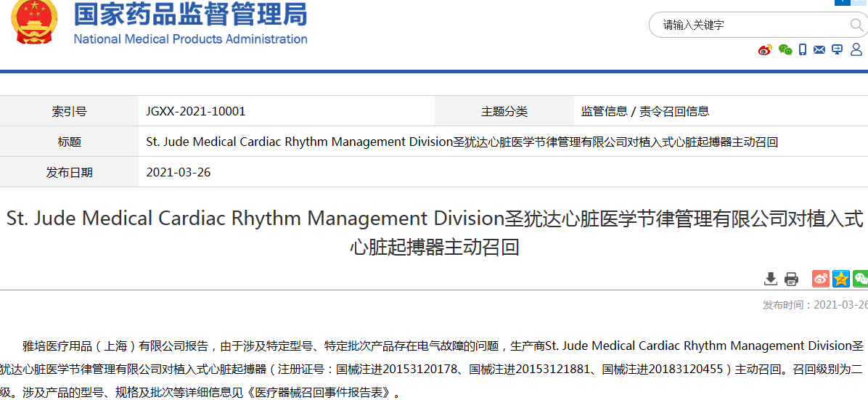Click index number JGXX-2021-10001
The width and height of the screenshot is (868, 400).
pyautogui.click(x=196, y=111)
